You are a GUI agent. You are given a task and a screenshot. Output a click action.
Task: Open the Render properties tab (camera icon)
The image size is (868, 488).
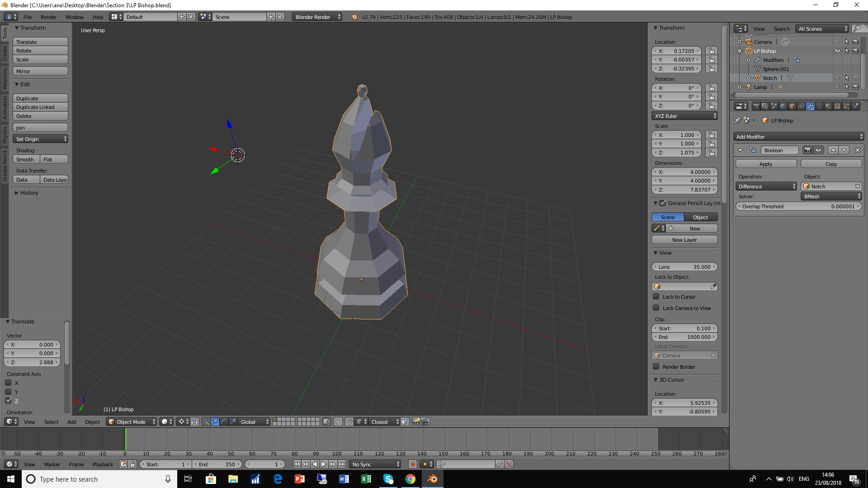tap(756, 106)
